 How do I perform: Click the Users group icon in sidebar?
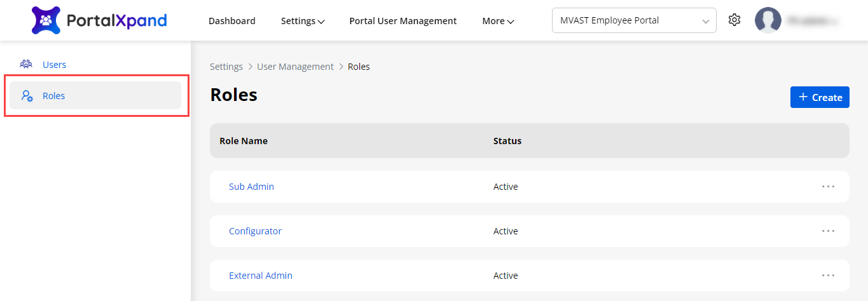coord(26,64)
